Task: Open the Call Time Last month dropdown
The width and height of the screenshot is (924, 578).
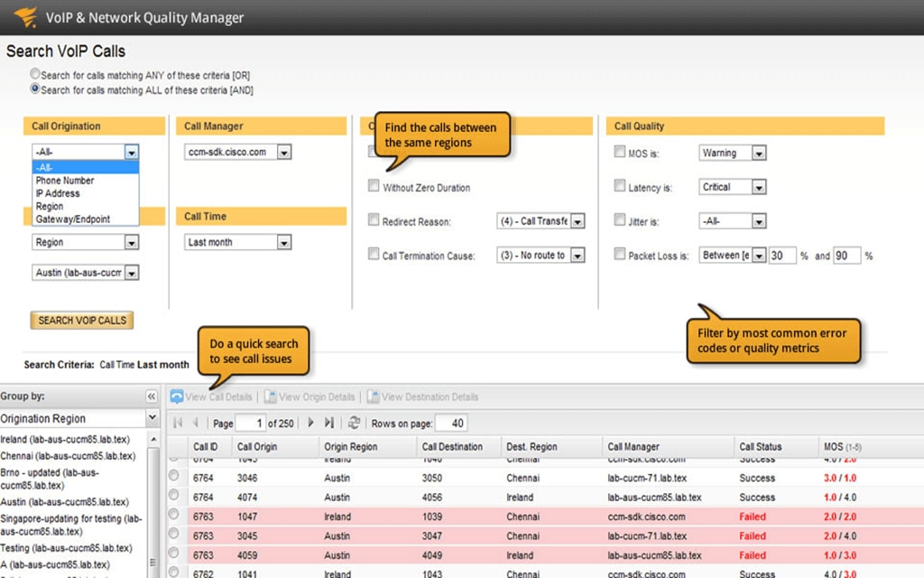Action: pyautogui.click(x=284, y=242)
